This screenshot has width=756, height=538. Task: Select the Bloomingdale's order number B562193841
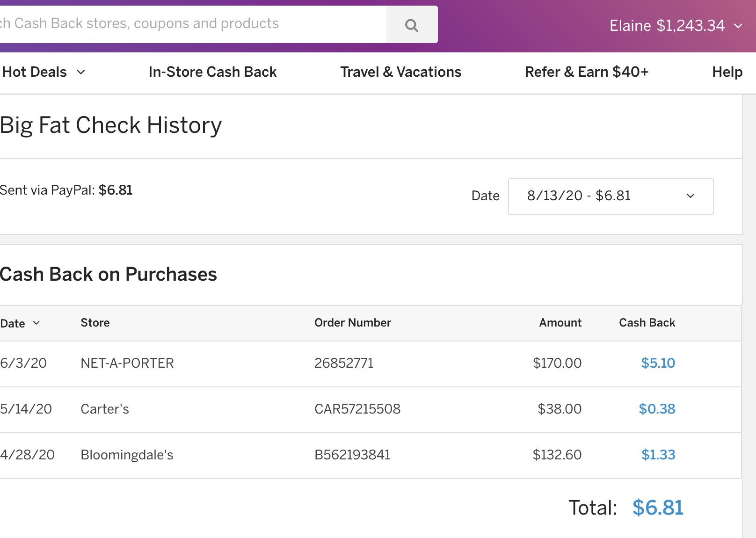352,455
